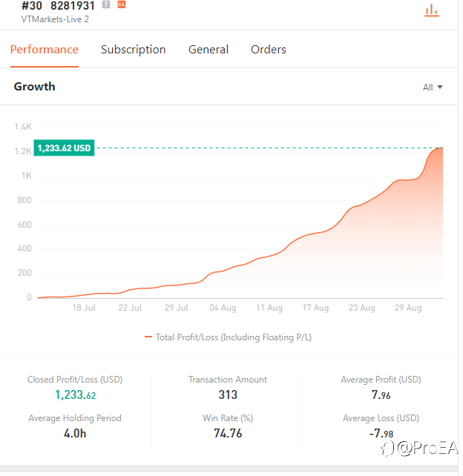463x476 pixels.
Task: Go to the Orders tab
Action: 269,50
